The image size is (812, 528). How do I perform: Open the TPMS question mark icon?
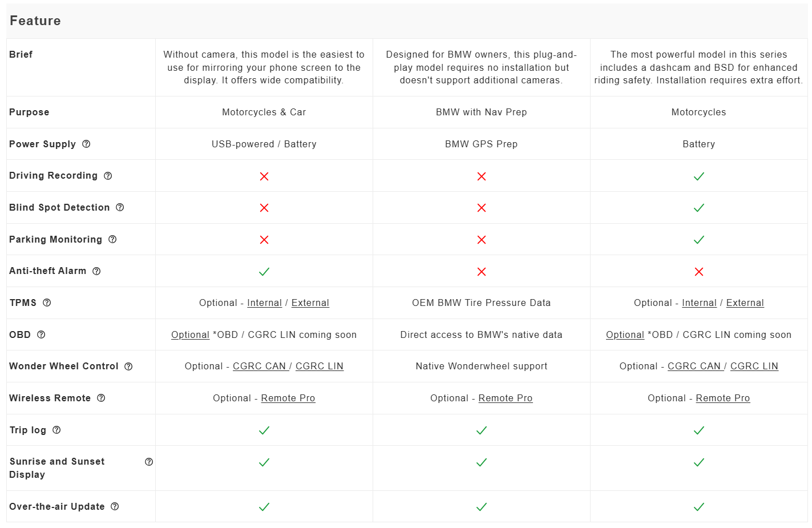coord(47,303)
